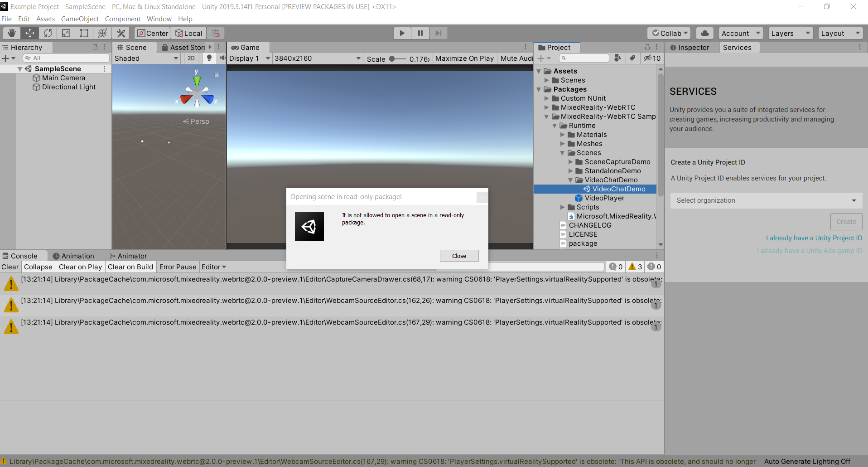
Task: Enable Error Pause in the Console
Action: 177,267
